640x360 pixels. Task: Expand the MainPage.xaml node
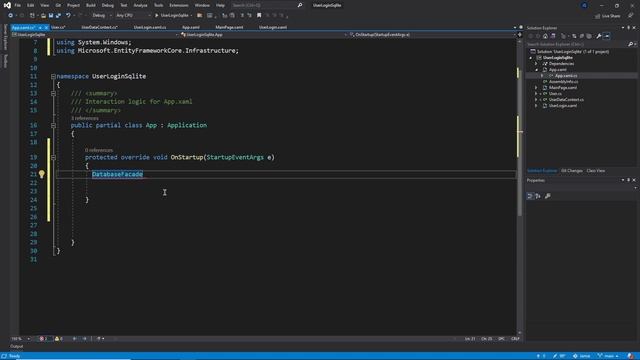(536, 88)
